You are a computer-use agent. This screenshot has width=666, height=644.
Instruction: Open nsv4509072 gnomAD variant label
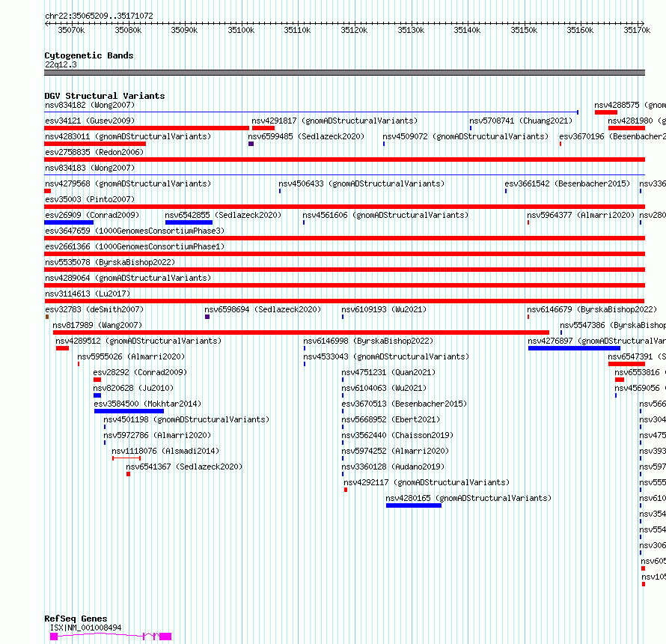(465, 136)
